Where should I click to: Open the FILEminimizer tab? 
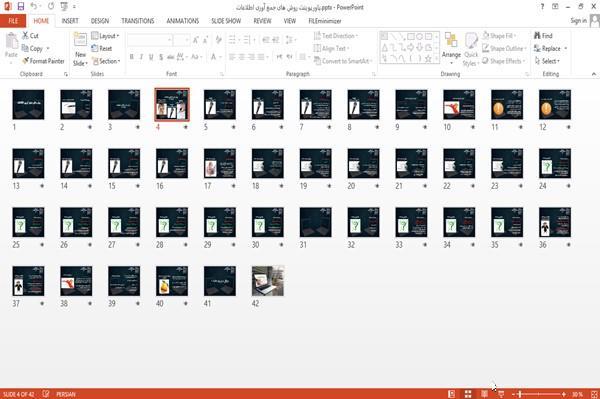click(x=324, y=21)
